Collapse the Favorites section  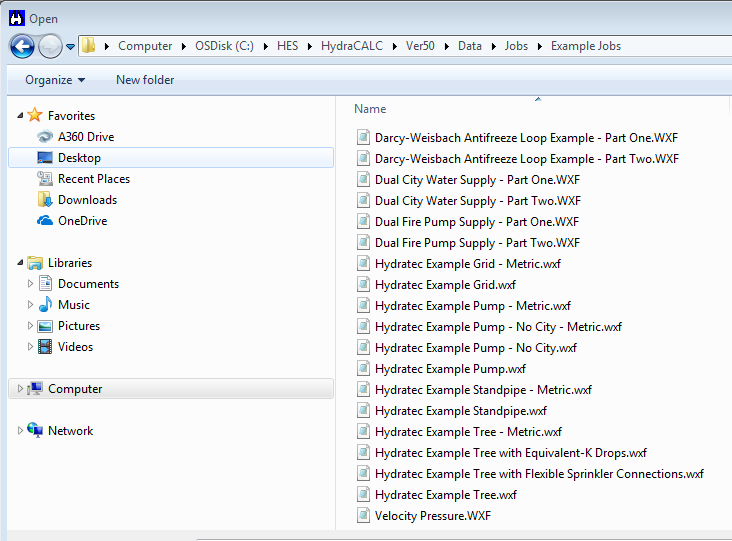20,115
